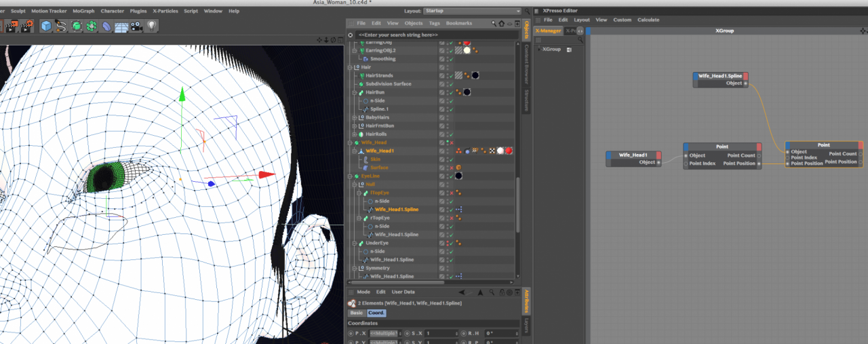This screenshot has height=344, width=868.
Task: Toggle enable flag on lTopEye object
Action: click(x=452, y=193)
